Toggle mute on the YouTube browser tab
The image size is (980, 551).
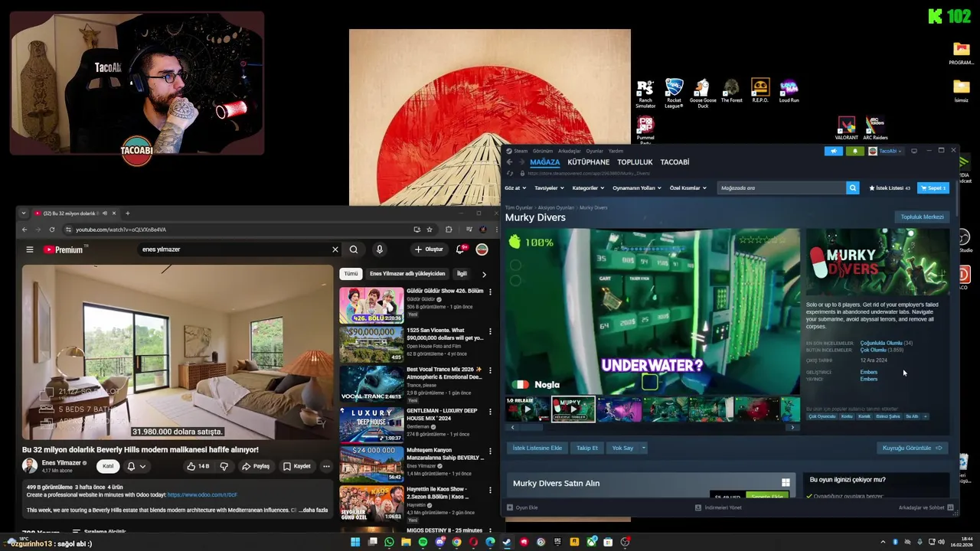pyautogui.click(x=104, y=214)
